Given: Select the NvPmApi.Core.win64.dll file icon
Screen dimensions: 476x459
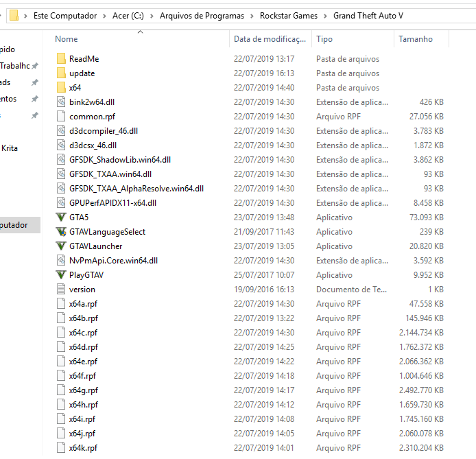Looking at the screenshot, I should (x=61, y=261).
